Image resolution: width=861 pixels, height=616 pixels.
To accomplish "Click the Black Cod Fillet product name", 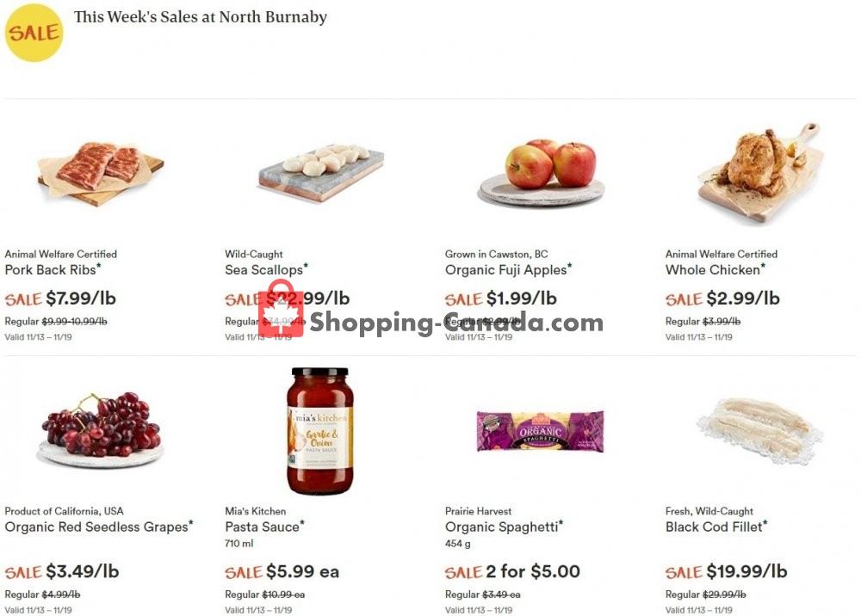I will tap(715, 527).
